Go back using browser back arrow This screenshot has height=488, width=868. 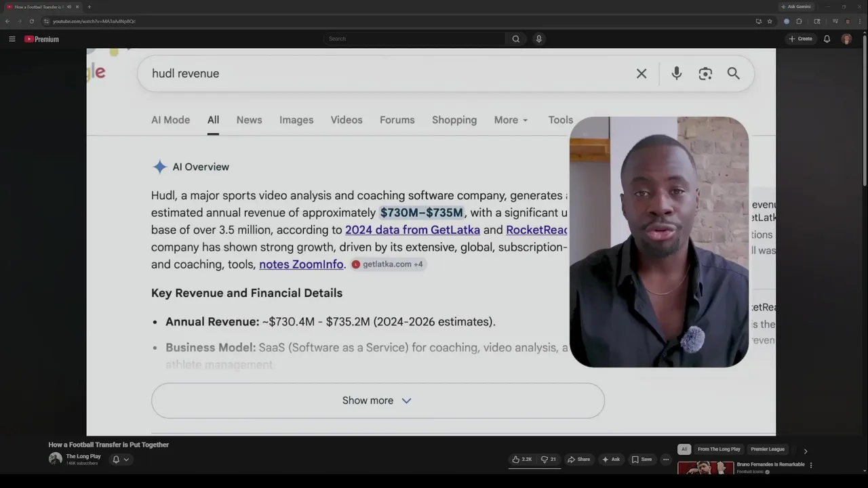pos(7,21)
